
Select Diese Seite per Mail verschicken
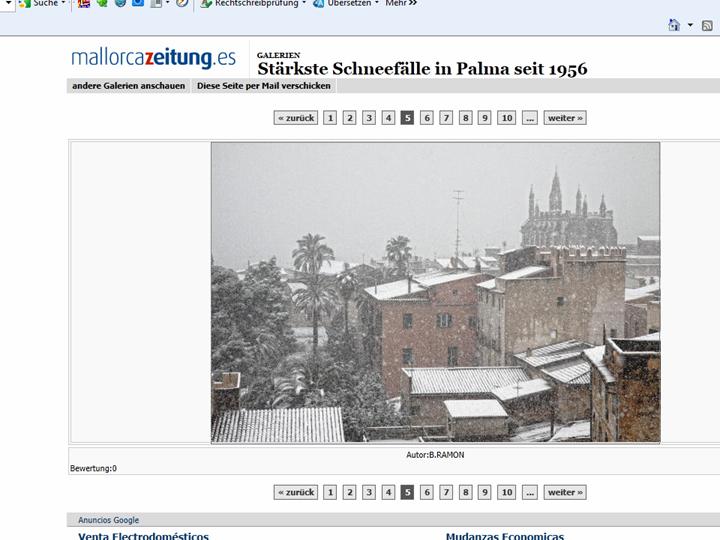point(264,86)
